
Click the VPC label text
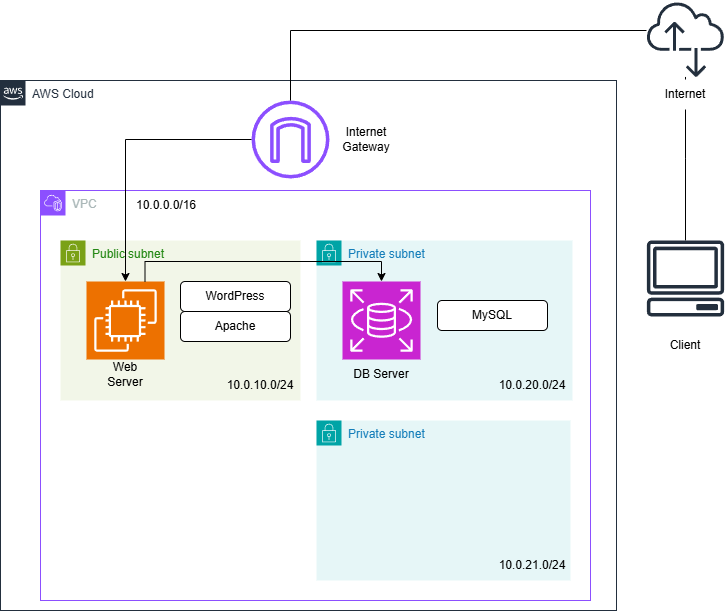coord(84,204)
